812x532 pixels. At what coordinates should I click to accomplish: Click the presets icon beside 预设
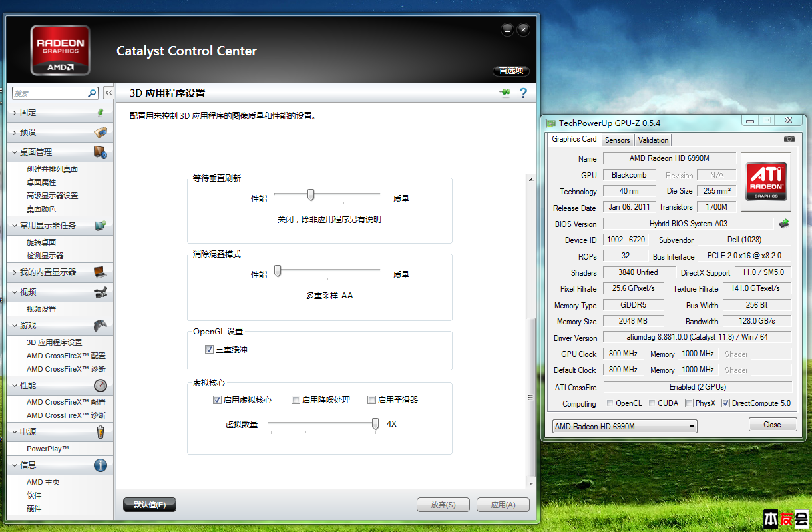tap(101, 133)
